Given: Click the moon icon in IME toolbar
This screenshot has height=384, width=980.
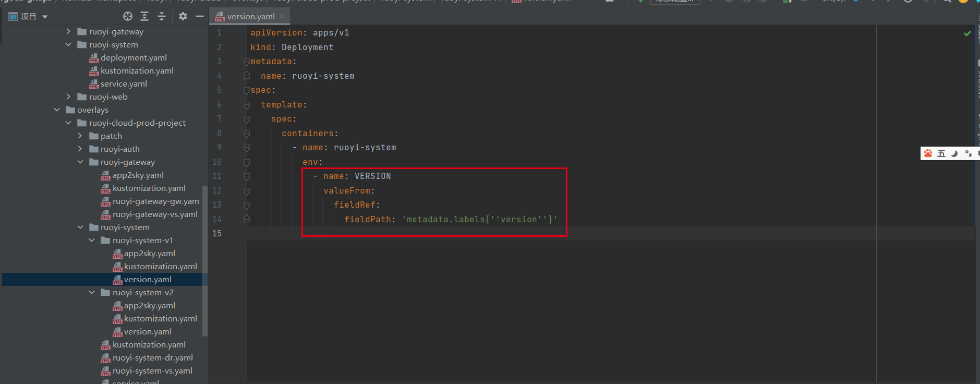Looking at the screenshot, I should point(954,153).
